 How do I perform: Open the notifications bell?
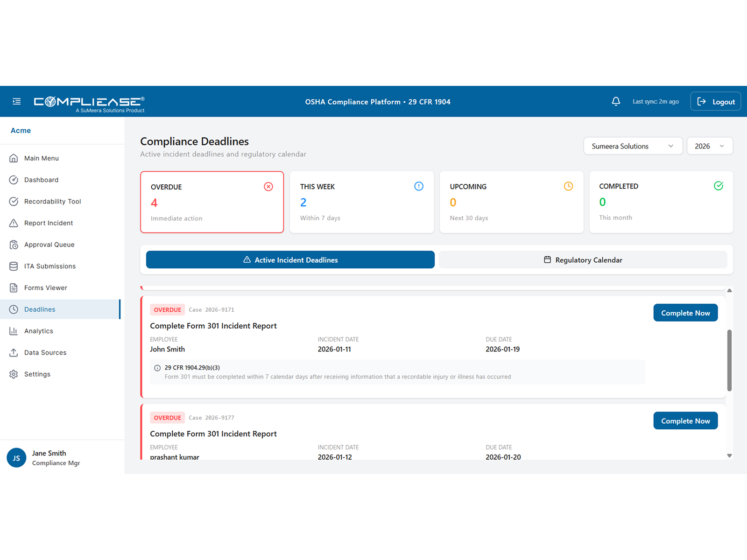pyautogui.click(x=616, y=101)
